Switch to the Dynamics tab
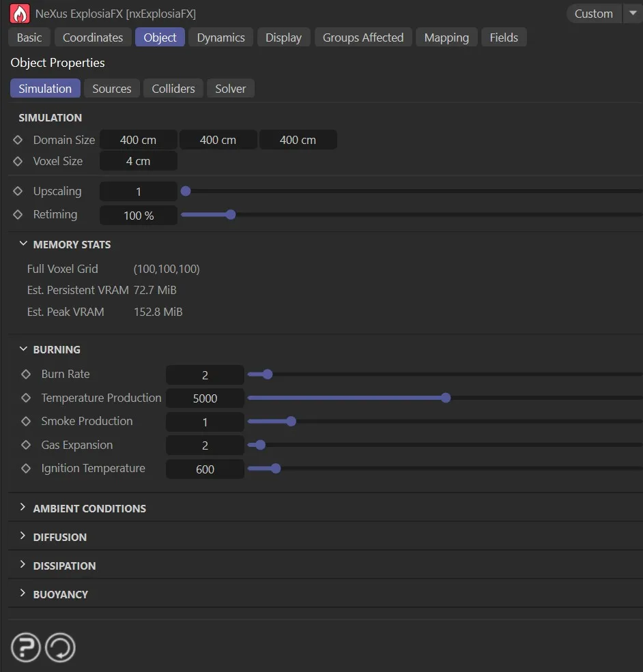643x672 pixels. click(x=220, y=38)
